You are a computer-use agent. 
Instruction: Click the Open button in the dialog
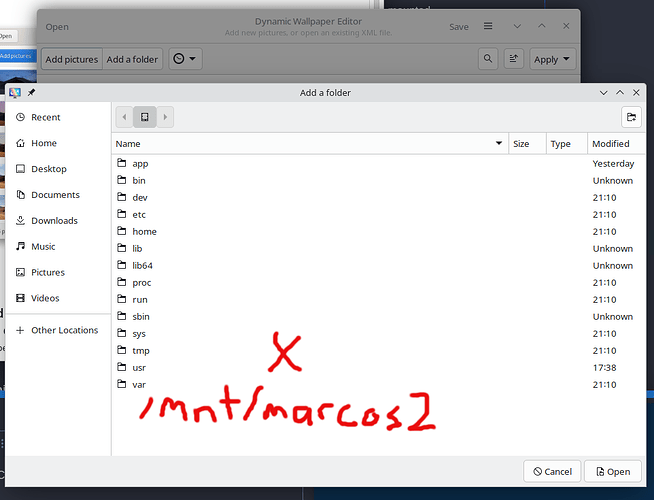[x=613, y=471]
